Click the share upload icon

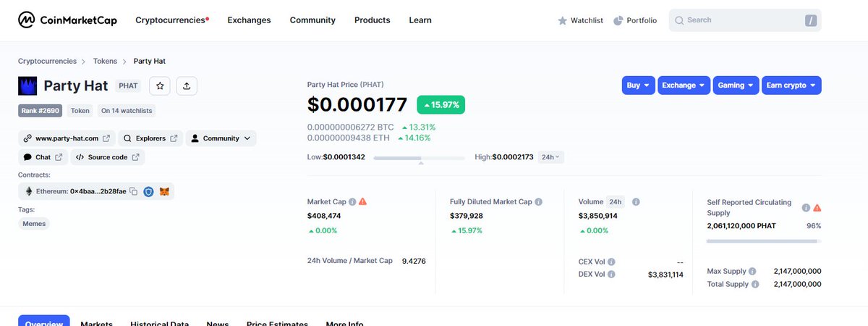click(187, 85)
